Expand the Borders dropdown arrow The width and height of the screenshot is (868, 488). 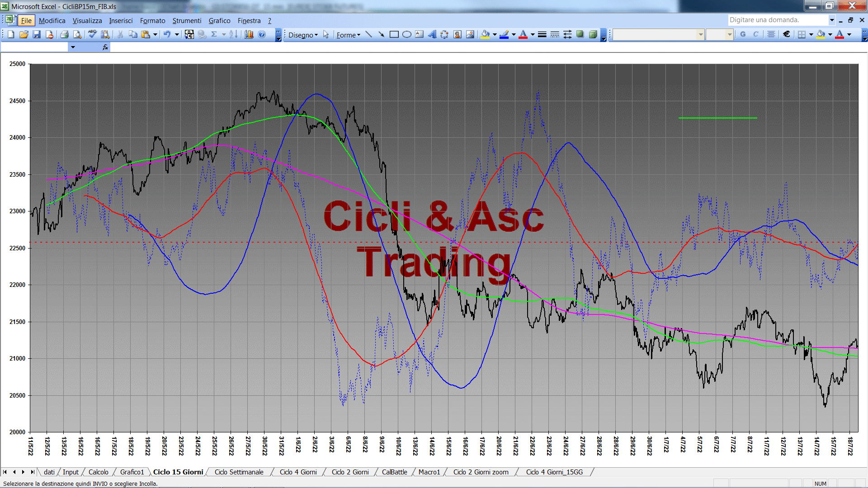coord(811,35)
